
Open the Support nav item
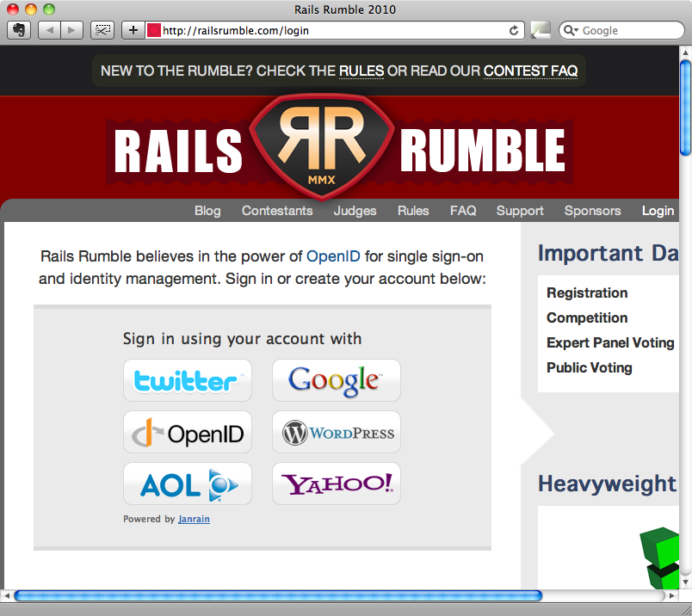[x=520, y=211]
